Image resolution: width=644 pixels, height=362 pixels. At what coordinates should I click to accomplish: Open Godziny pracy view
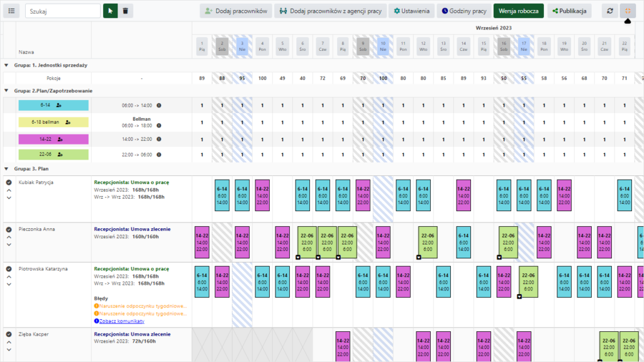point(464,11)
